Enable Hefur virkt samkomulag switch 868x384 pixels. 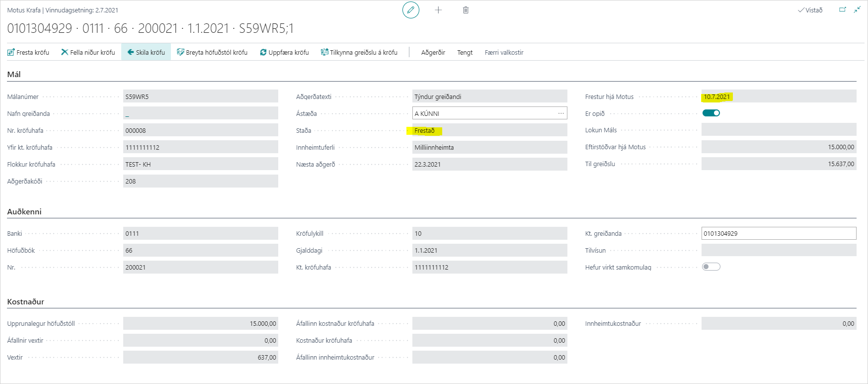pos(711,267)
